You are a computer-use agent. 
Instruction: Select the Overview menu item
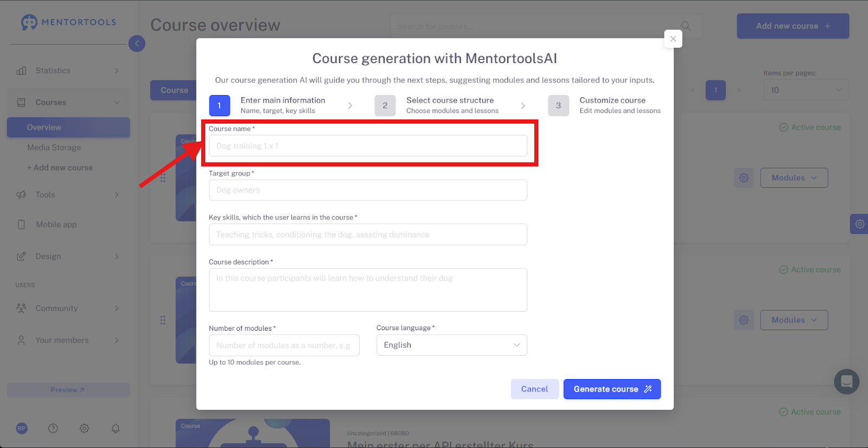pyautogui.click(x=68, y=128)
